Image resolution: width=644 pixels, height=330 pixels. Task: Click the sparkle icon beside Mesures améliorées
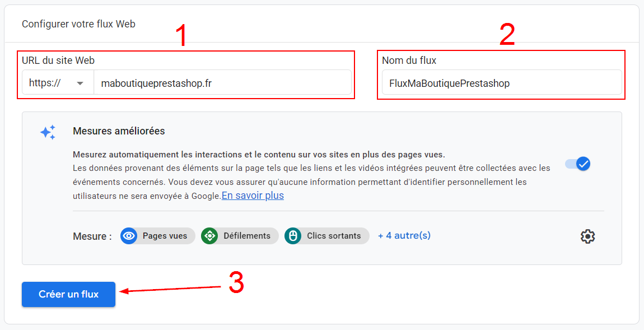tap(48, 132)
